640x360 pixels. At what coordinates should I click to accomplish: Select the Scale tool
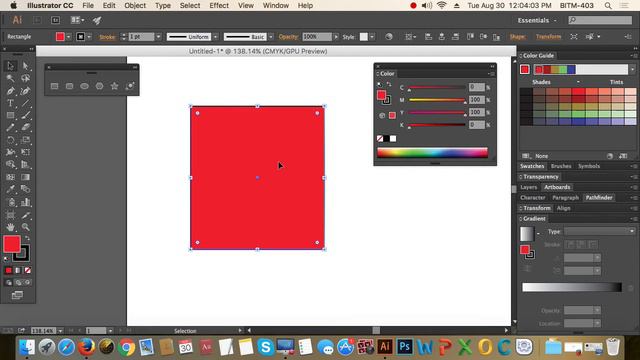(x=25, y=140)
